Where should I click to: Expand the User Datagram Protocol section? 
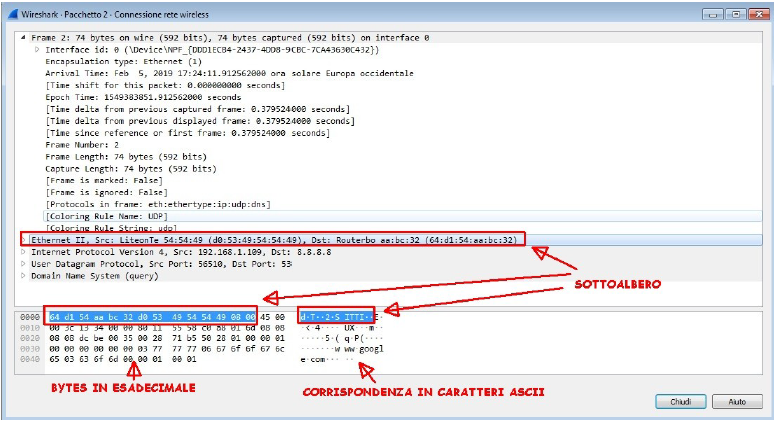tap(25, 264)
